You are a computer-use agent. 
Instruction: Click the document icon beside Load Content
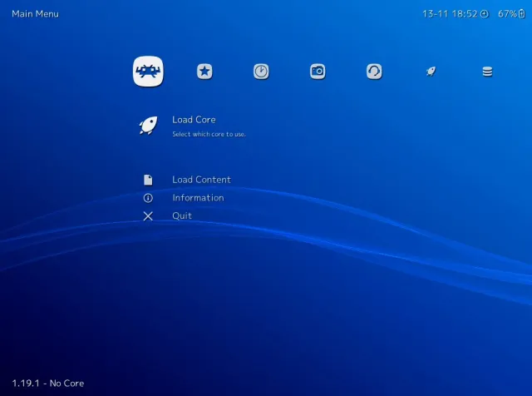(x=148, y=180)
